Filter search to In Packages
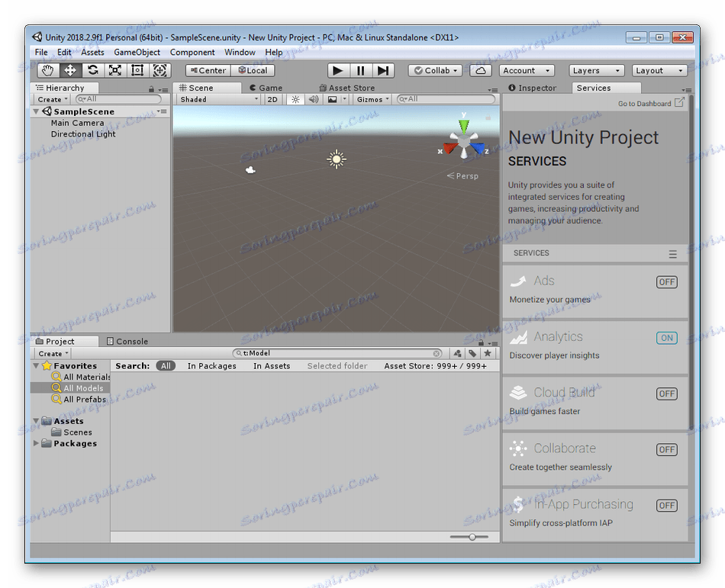This screenshot has width=725, height=588. tap(211, 366)
